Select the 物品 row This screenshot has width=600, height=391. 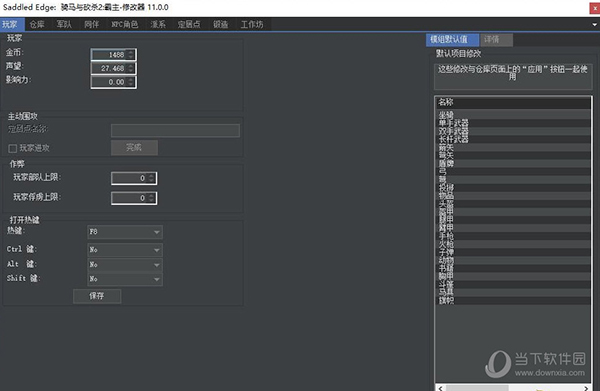click(x=513, y=196)
